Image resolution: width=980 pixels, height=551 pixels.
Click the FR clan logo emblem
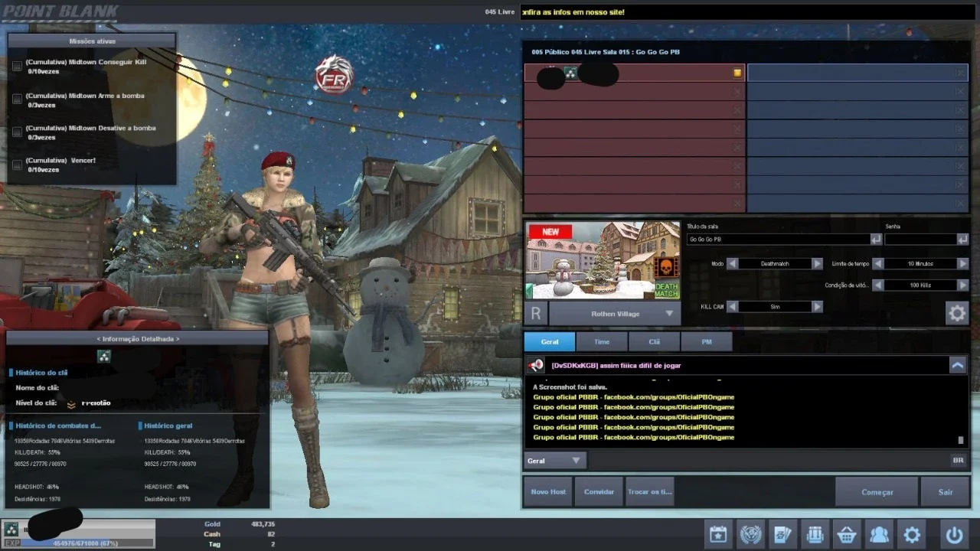tap(335, 74)
